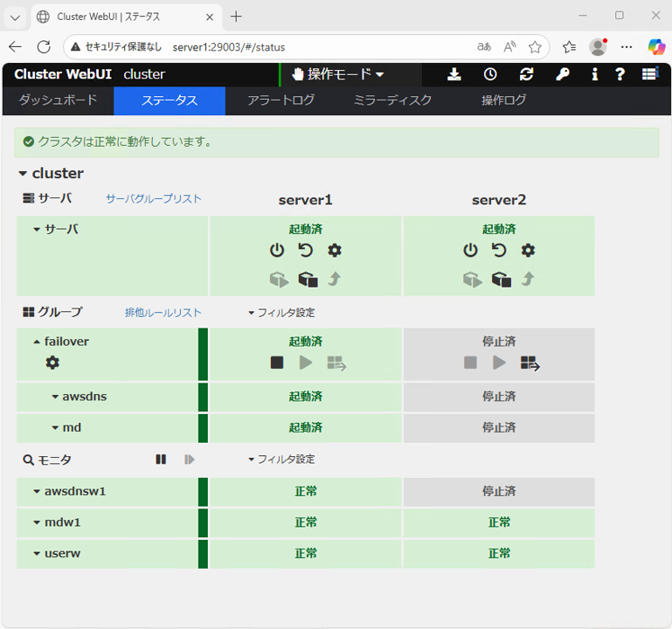Open the 排他ルールリスト link
This screenshot has width=672, height=629.
pos(163,313)
